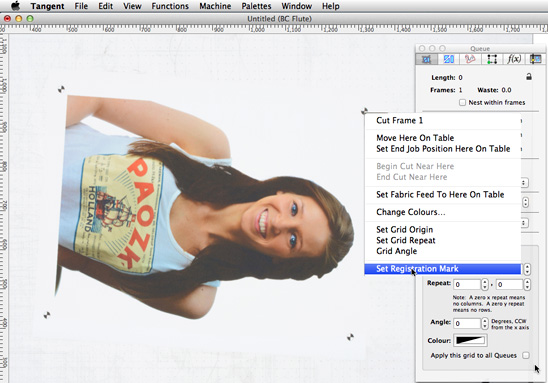Screen dimensions: 548x383
Task: Click the 'Length: 0' readout
Action: coord(447,77)
